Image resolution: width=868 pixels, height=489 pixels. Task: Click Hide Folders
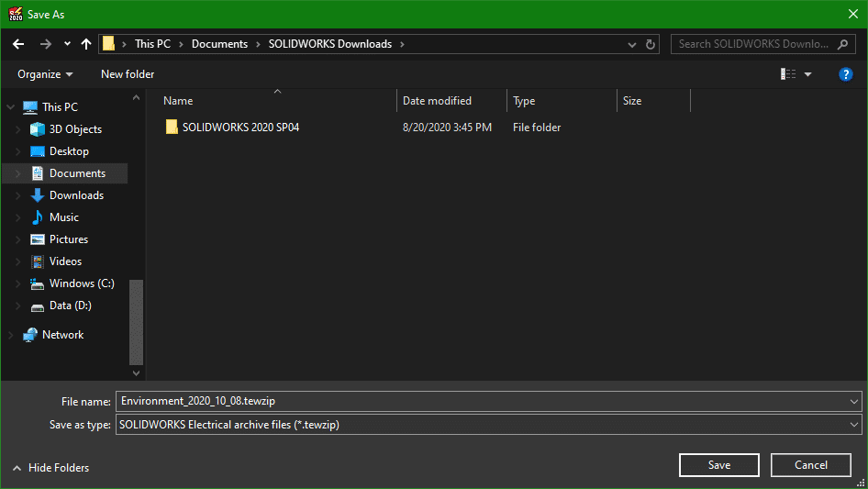50,468
